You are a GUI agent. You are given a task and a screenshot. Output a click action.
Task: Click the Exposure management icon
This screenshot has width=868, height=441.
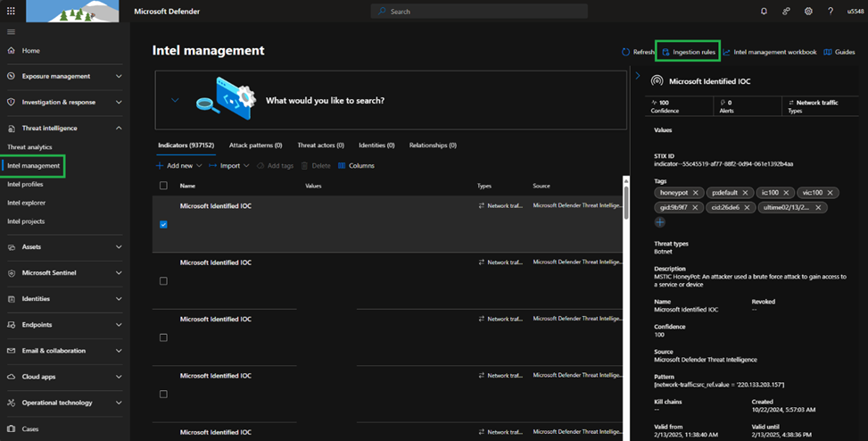[11, 76]
